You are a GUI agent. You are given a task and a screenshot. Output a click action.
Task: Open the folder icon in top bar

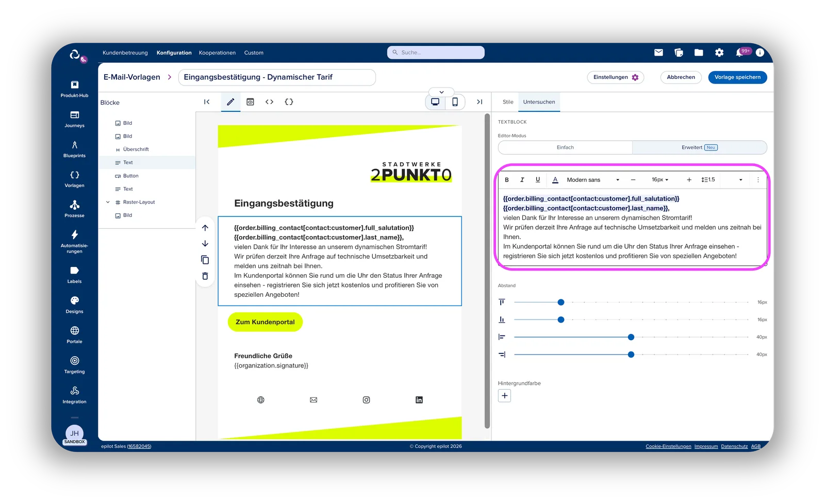click(x=699, y=53)
